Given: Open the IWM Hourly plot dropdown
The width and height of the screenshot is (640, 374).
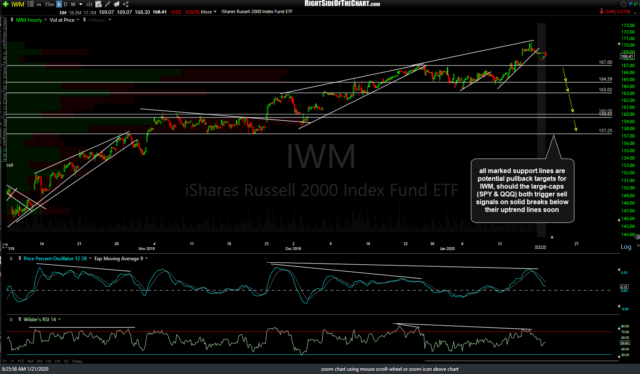Looking at the screenshot, I should click(x=45, y=20).
